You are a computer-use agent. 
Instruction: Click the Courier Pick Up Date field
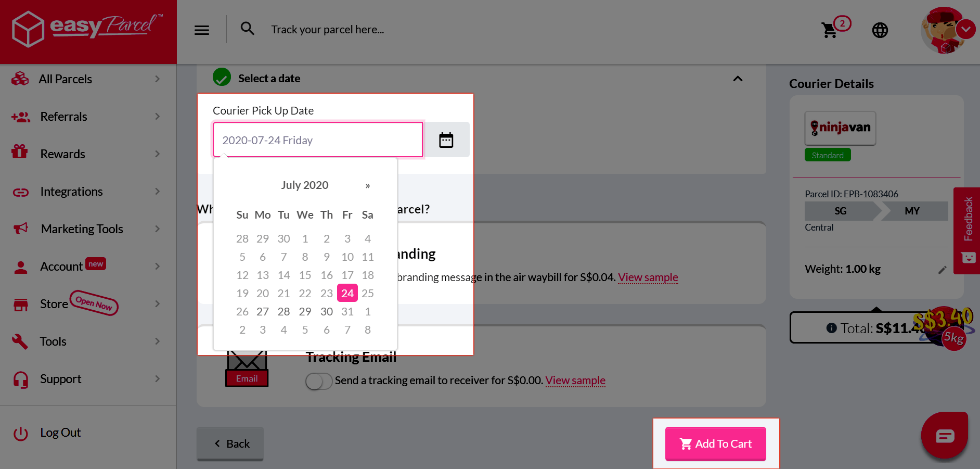click(x=317, y=140)
